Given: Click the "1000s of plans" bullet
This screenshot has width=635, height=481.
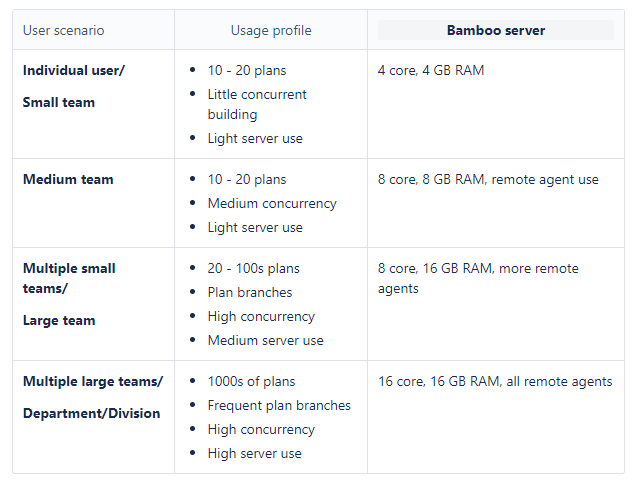Looking at the screenshot, I should point(251,382).
